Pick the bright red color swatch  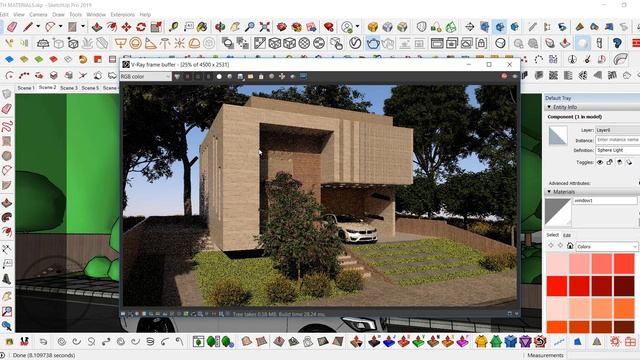(557, 286)
